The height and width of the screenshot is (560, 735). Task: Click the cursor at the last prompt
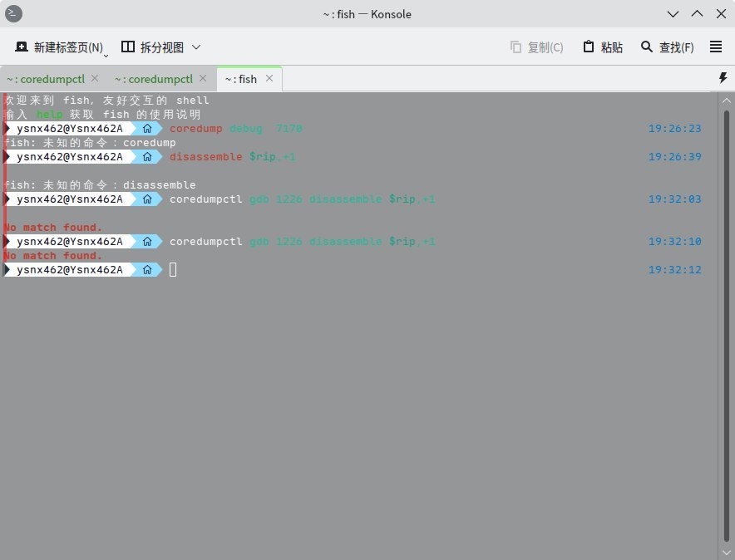(173, 269)
